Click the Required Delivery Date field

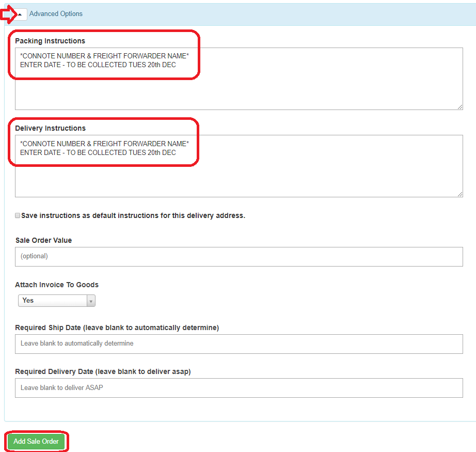(239, 388)
